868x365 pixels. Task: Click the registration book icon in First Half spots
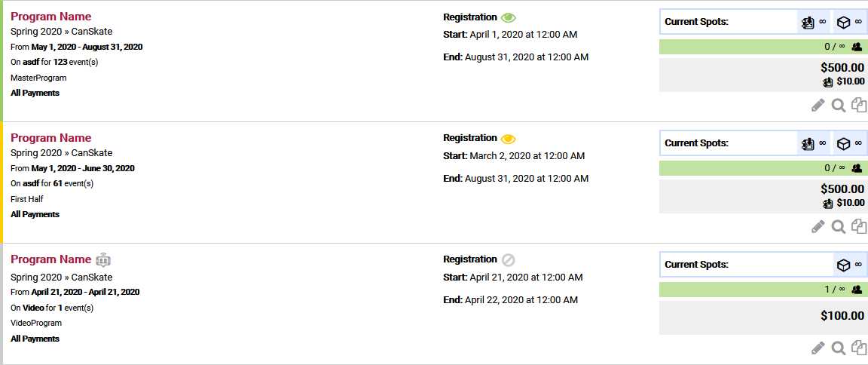[x=807, y=143]
